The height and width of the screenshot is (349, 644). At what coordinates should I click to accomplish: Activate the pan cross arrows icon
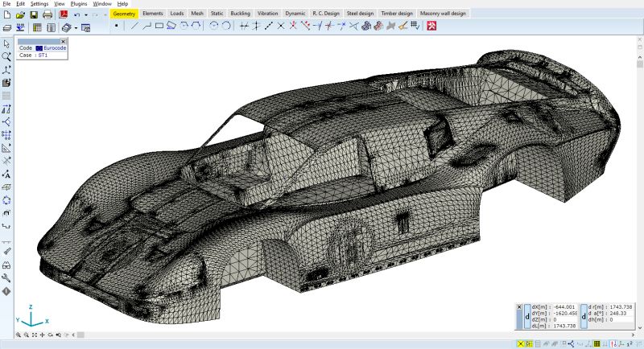[43, 335]
